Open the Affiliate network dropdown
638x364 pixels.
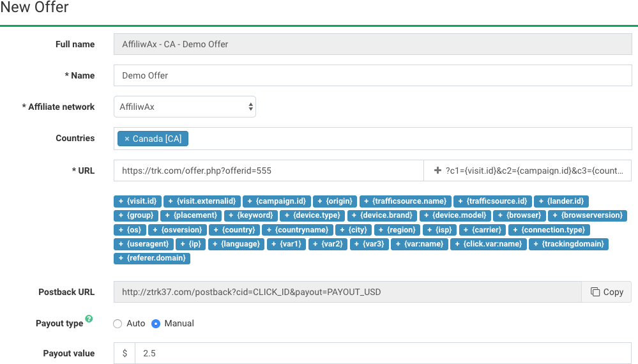185,107
